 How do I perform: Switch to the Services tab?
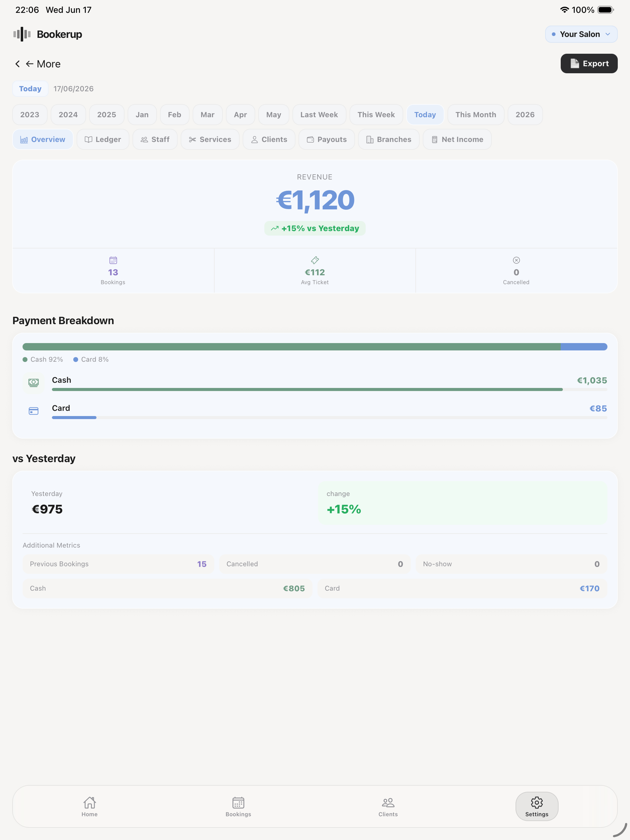(210, 139)
